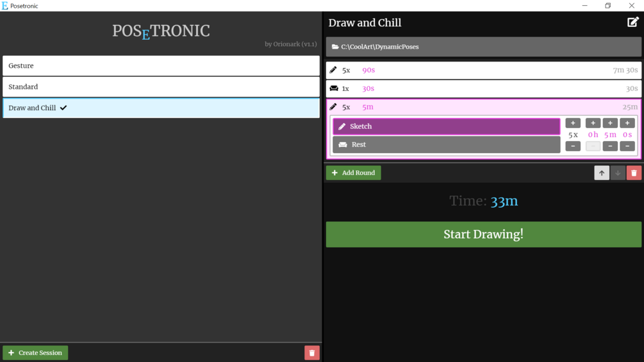
Task: Click the pencil icon in the 90s round
Action: point(333,70)
